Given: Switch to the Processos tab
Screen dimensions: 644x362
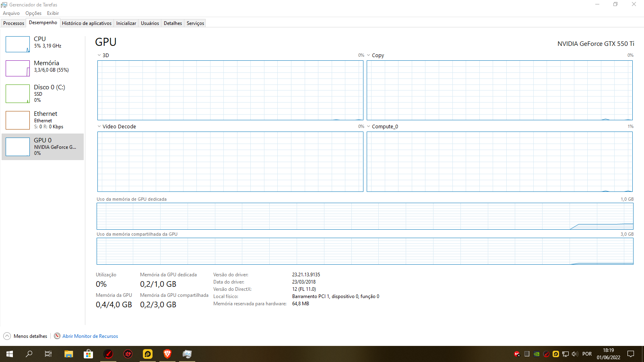Looking at the screenshot, I should [14, 23].
